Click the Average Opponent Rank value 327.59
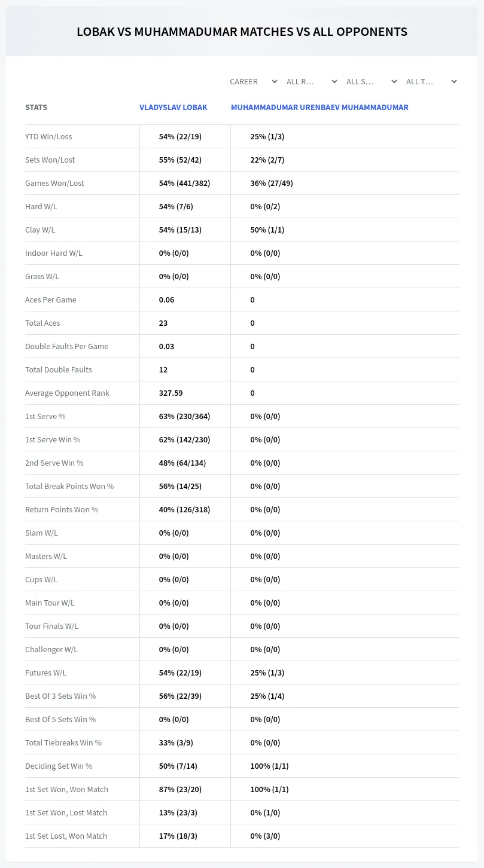484x868 pixels. [171, 393]
